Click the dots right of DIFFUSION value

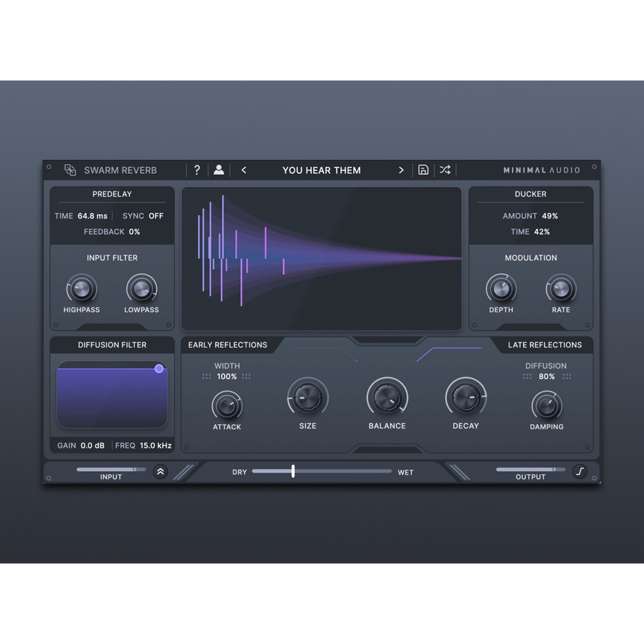566,377
